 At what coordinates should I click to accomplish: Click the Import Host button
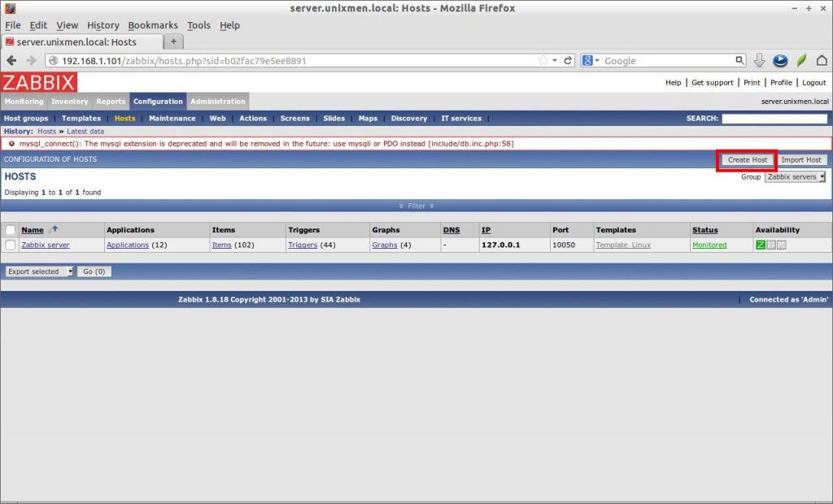[801, 160]
